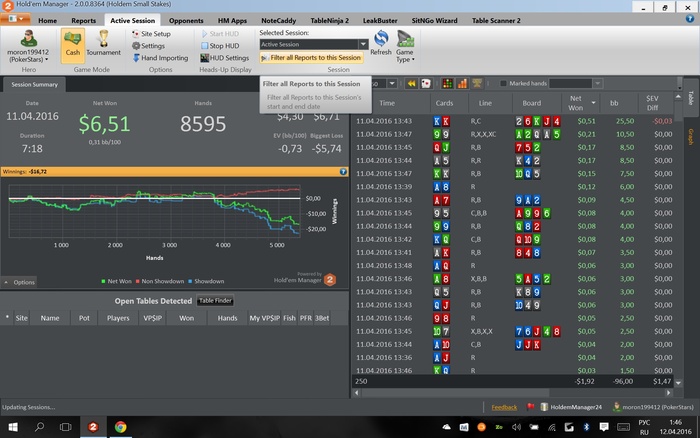
Task: Open Settings gear option
Action: click(148, 46)
